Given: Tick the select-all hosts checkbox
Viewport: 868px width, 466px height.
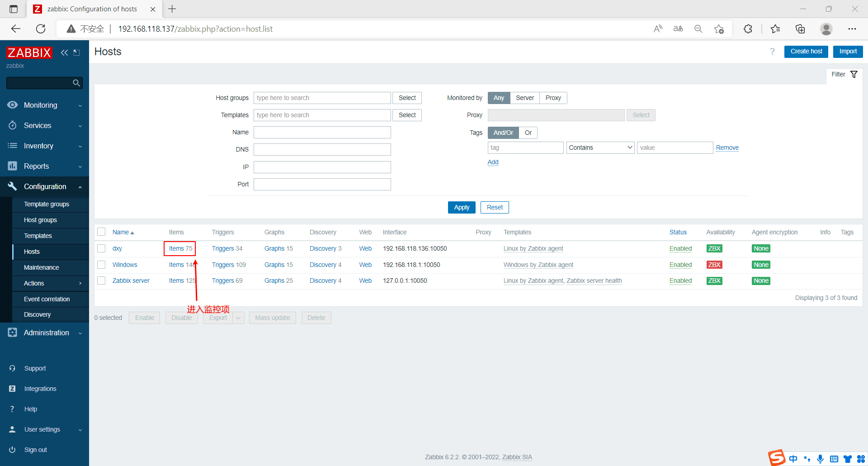Looking at the screenshot, I should (x=101, y=232).
